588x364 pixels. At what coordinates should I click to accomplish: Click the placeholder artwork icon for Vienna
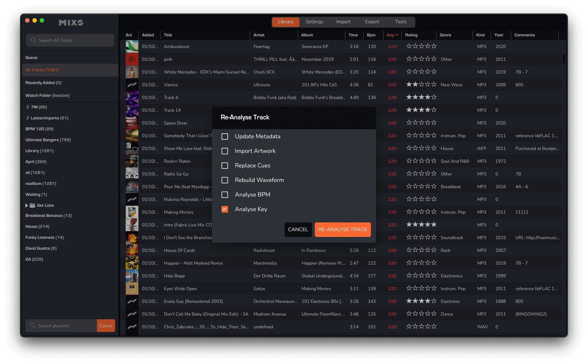132,85
